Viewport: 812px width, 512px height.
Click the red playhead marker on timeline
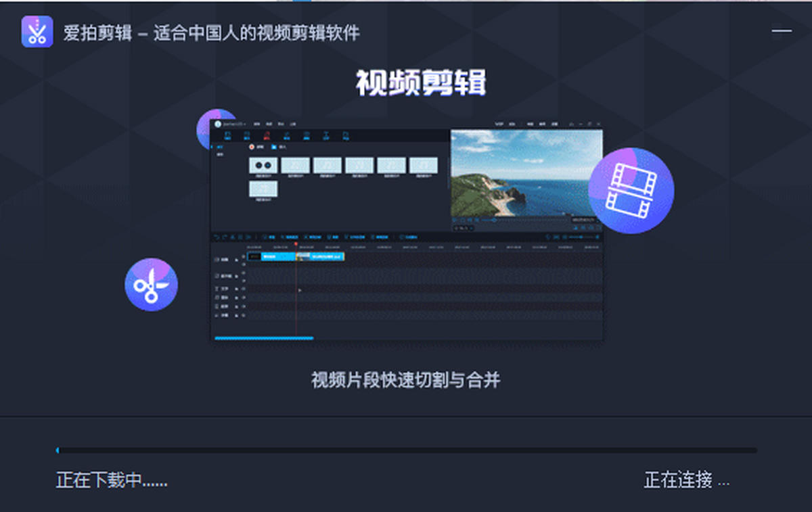pyautogui.click(x=296, y=245)
